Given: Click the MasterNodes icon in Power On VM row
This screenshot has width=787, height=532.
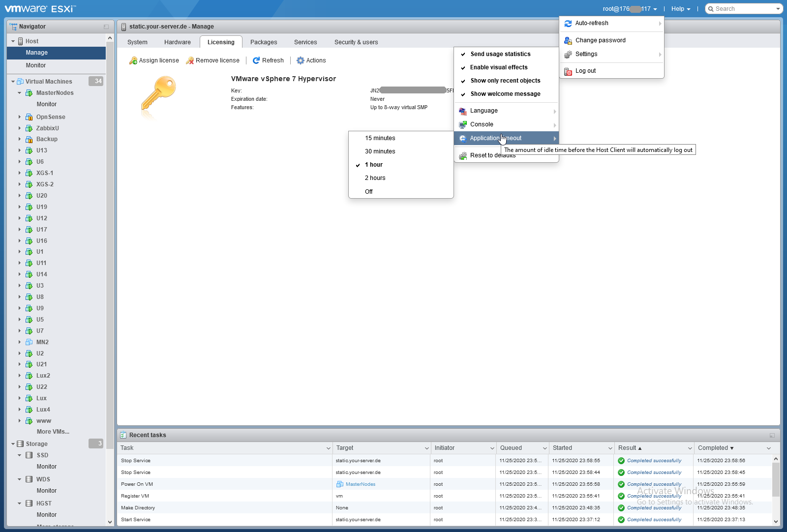Looking at the screenshot, I should pos(339,484).
